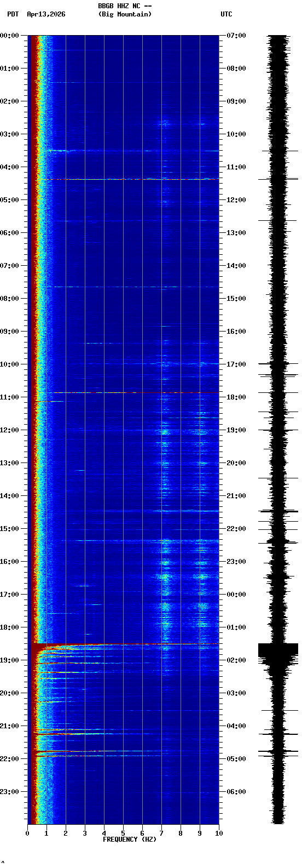Click the PDT time label '06:00'
Image resolution: width=302 pixels, height=868 pixels.
click(x=10, y=233)
